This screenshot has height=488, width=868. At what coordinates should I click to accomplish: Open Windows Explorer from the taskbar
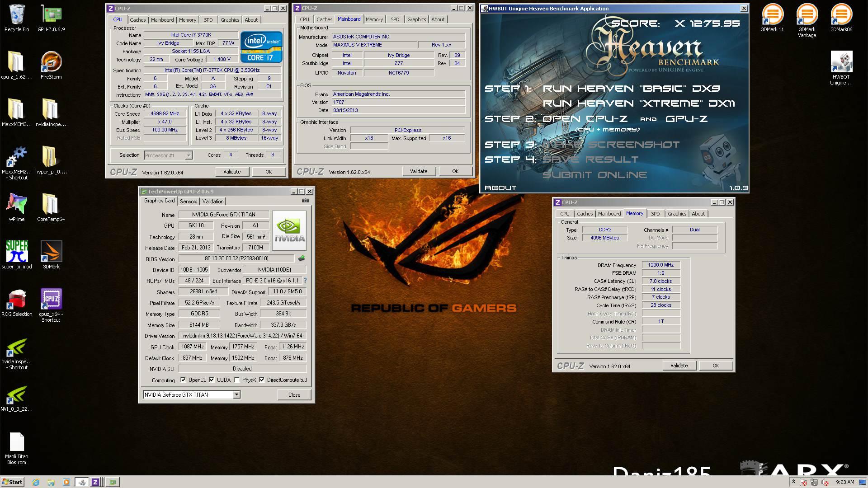pos(51,482)
